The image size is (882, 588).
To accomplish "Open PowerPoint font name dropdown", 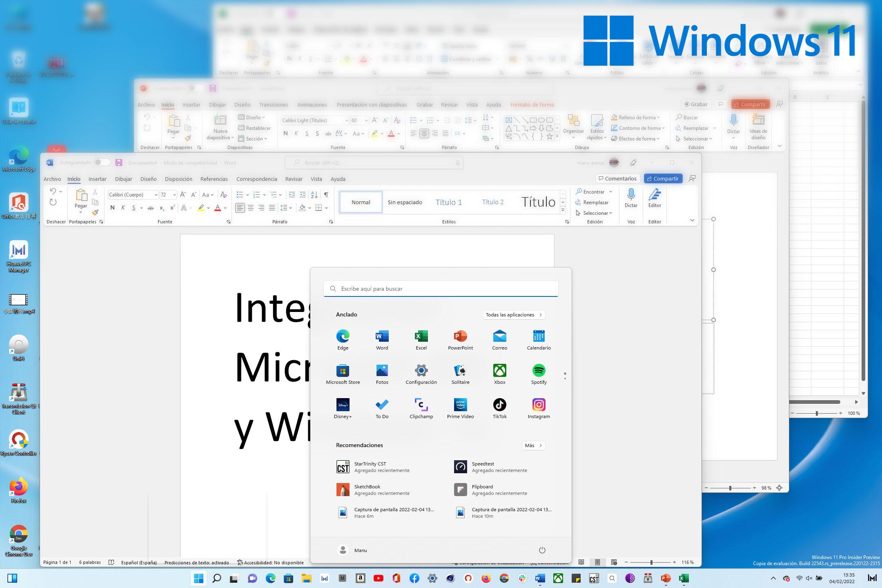I will coord(347,120).
